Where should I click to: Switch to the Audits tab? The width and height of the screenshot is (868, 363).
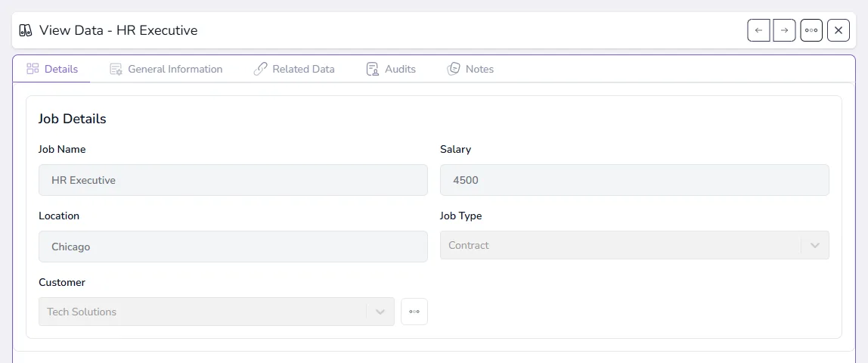391,69
